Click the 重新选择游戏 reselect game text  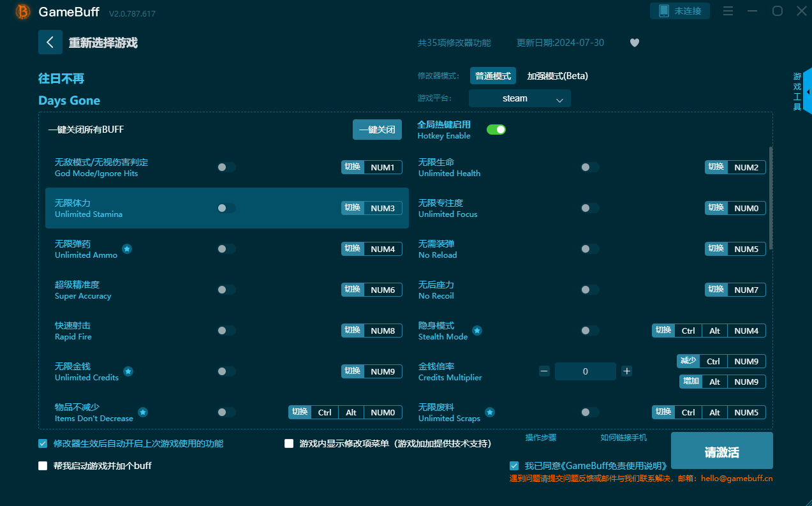(103, 43)
